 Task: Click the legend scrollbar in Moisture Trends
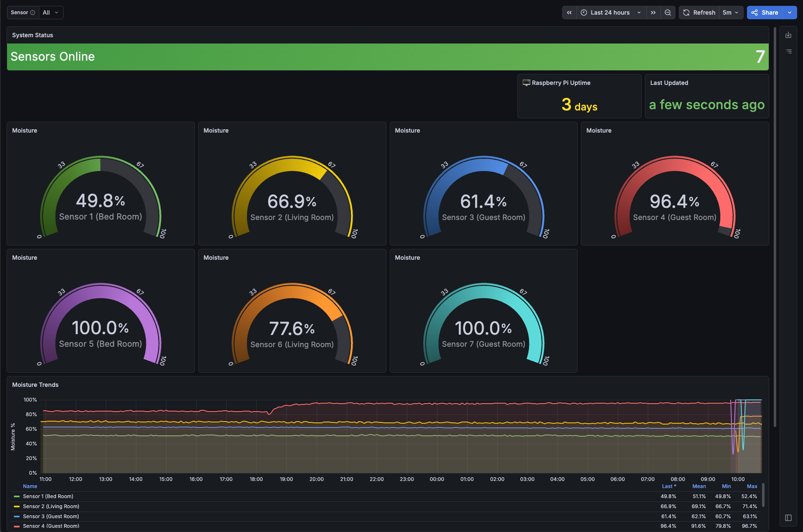coord(763,495)
